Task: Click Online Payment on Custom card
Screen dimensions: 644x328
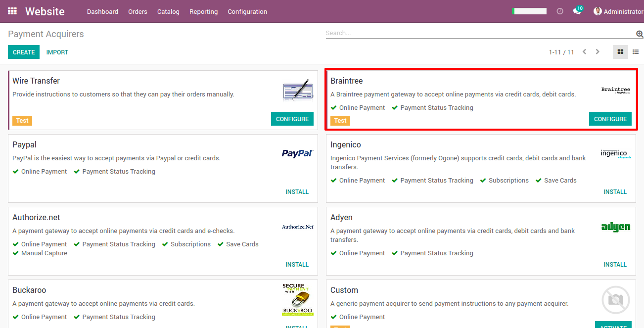Action: pyautogui.click(x=358, y=317)
